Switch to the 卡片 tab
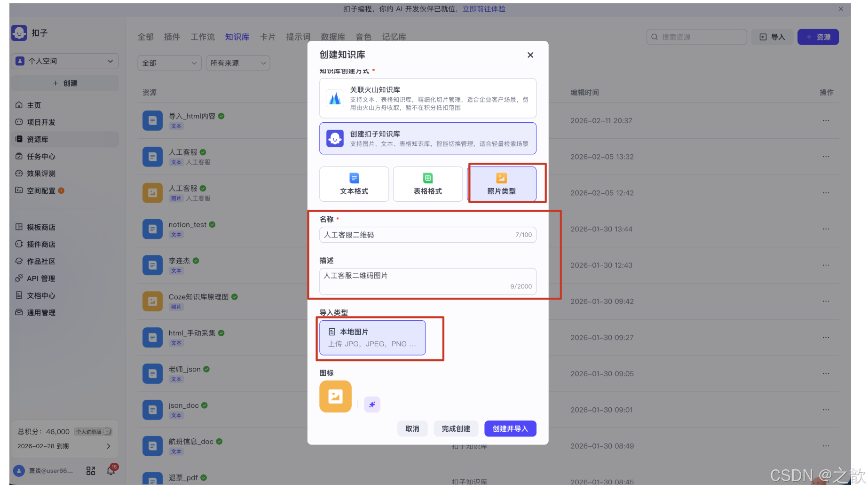The image size is (868, 491). 268,37
